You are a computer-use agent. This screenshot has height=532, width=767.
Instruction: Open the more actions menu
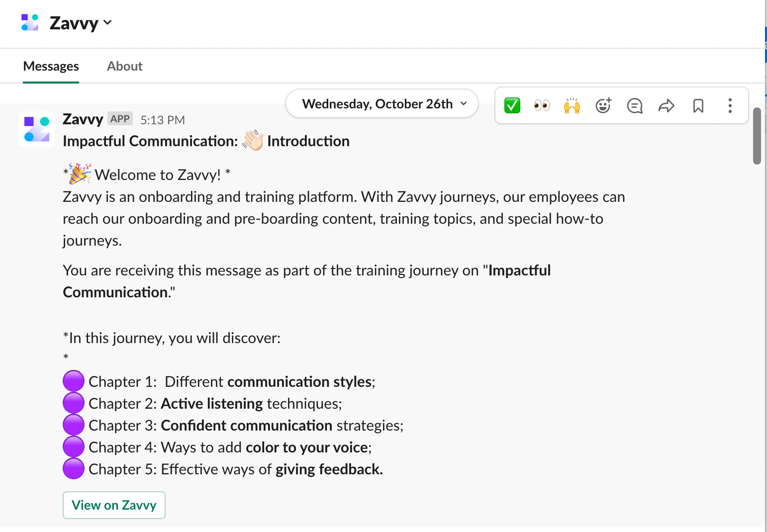pyautogui.click(x=730, y=105)
